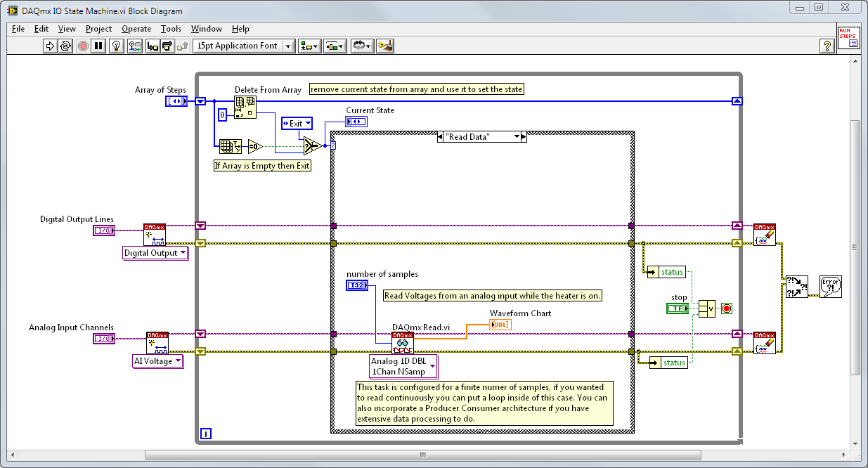868x468 pixels.
Task: Open the Align Objects dropdown
Action: [x=309, y=46]
